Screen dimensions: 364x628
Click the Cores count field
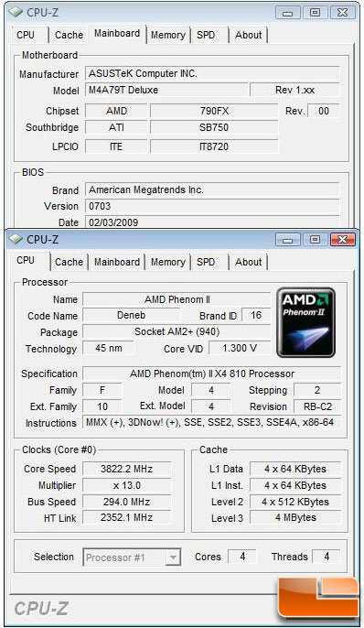coord(242,557)
